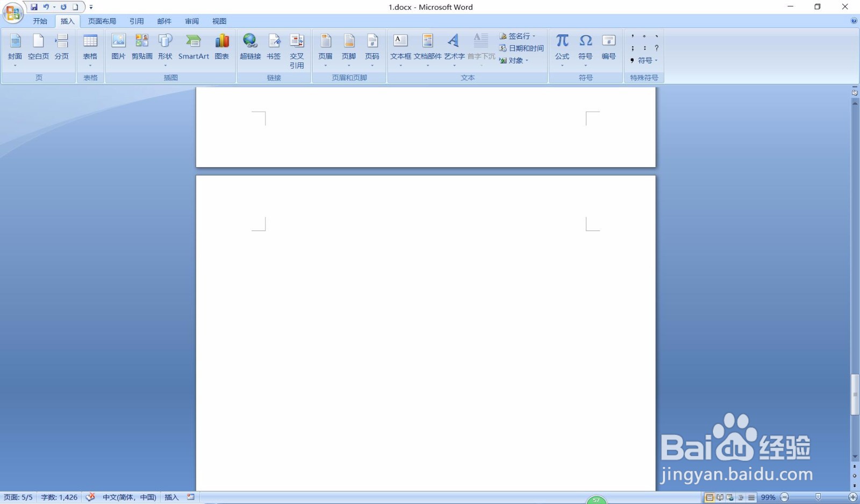Open Customize Quick Access Toolbar dropdown

91,7
